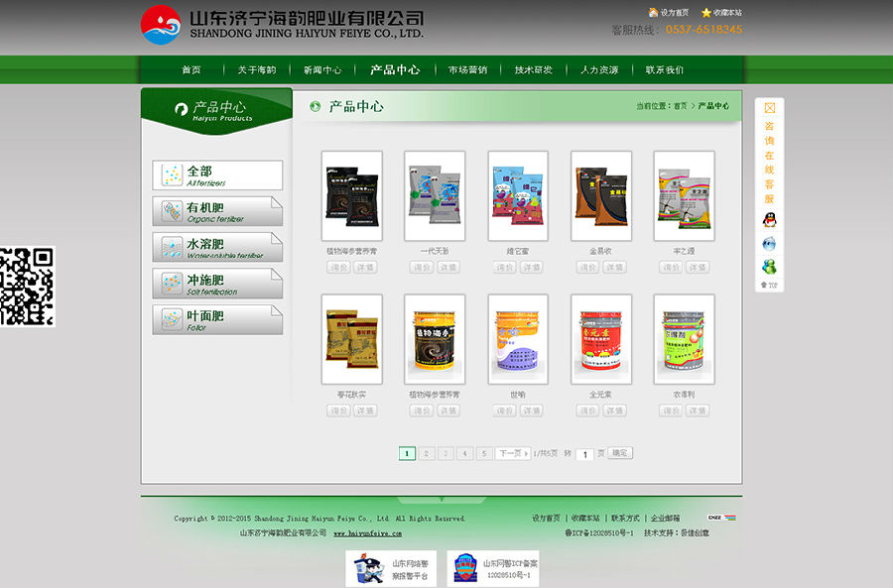Click the 山东网警ICP备案 badge
Viewport: 893px width, 588px height.
(493, 568)
